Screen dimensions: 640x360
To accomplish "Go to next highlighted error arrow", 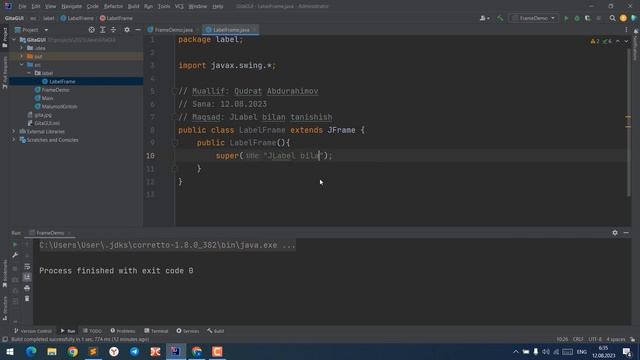I will point(626,41).
